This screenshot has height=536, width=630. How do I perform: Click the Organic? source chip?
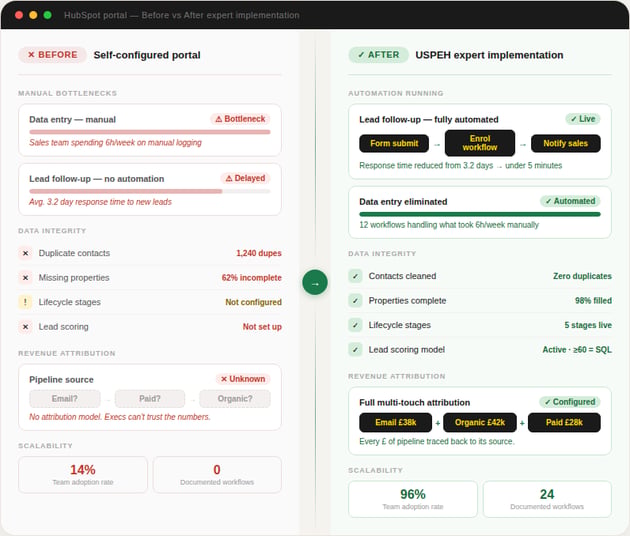(x=235, y=399)
